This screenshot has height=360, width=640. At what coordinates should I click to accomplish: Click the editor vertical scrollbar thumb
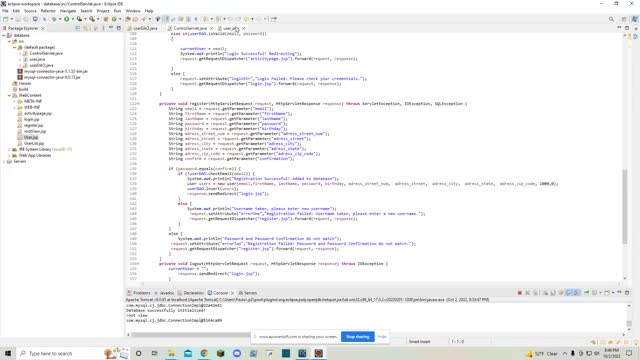624,206
